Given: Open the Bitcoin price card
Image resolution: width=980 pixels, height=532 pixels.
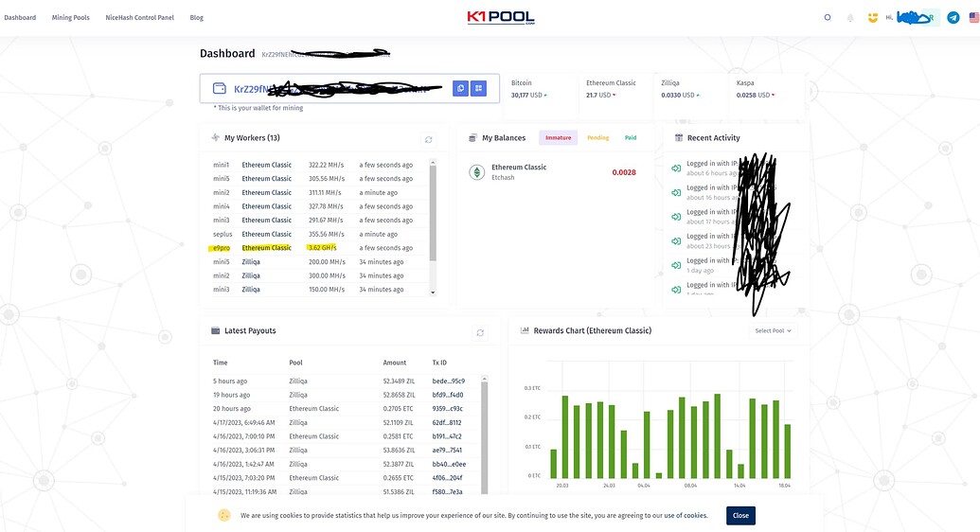Looking at the screenshot, I should click(540, 95).
